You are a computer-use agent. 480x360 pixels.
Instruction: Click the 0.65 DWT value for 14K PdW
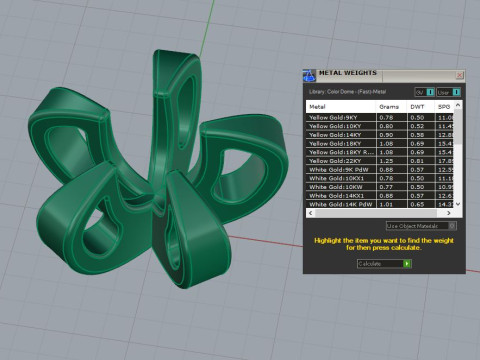(x=417, y=204)
